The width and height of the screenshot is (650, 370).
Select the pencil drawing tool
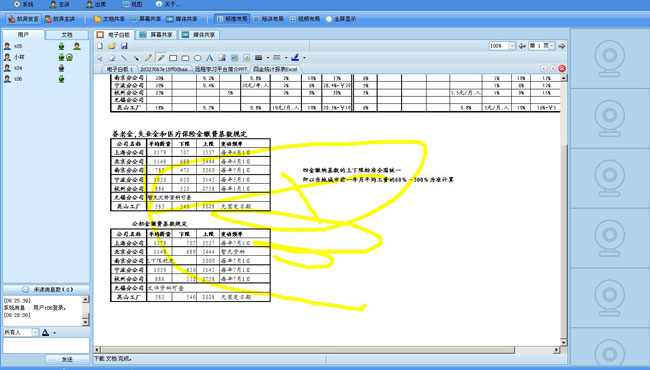pyautogui.click(x=148, y=58)
